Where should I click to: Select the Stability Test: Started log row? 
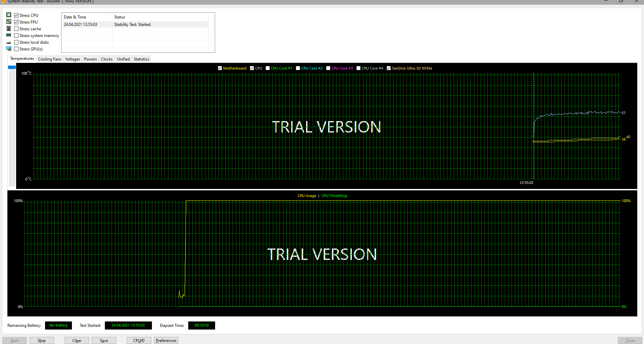[x=135, y=25]
